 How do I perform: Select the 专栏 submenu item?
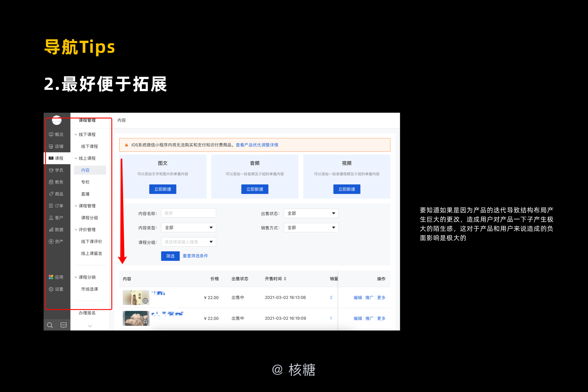click(85, 182)
